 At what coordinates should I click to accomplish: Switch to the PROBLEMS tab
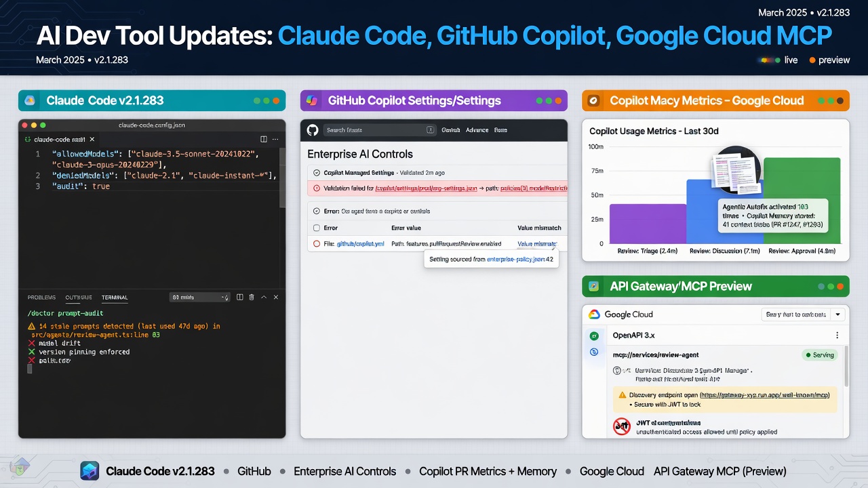point(41,298)
